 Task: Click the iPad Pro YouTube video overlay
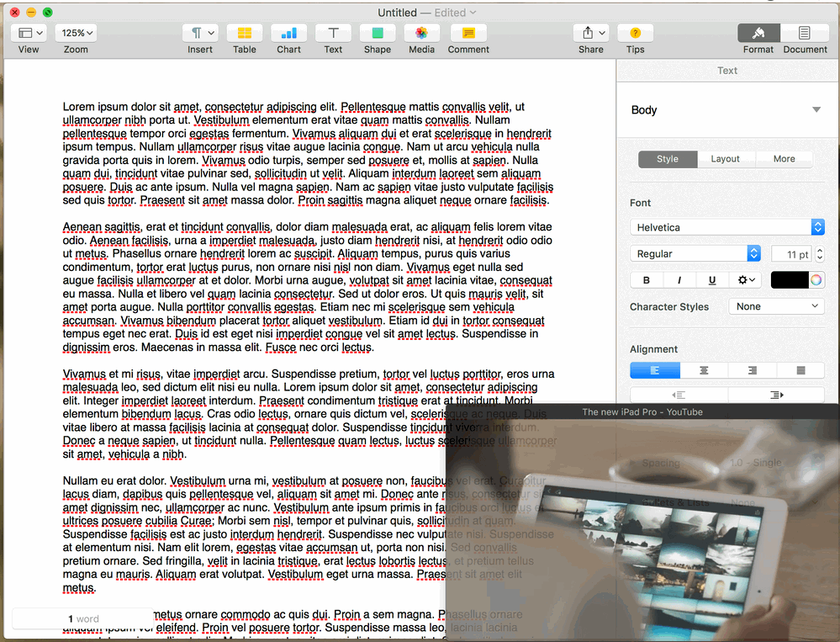click(642, 529)
